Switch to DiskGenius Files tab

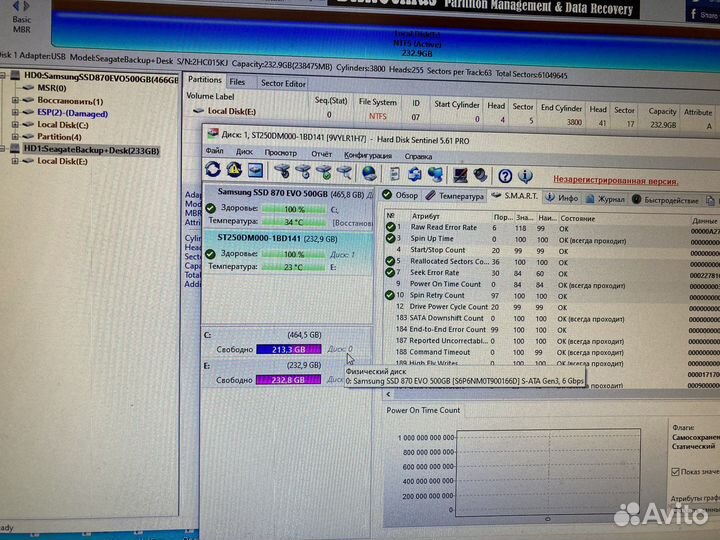[x=237, y=82]
